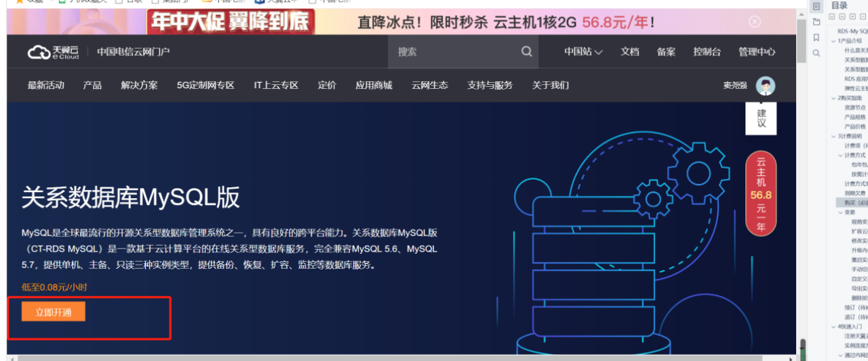Select RDS-My SQL outline root item

point(852,31)
